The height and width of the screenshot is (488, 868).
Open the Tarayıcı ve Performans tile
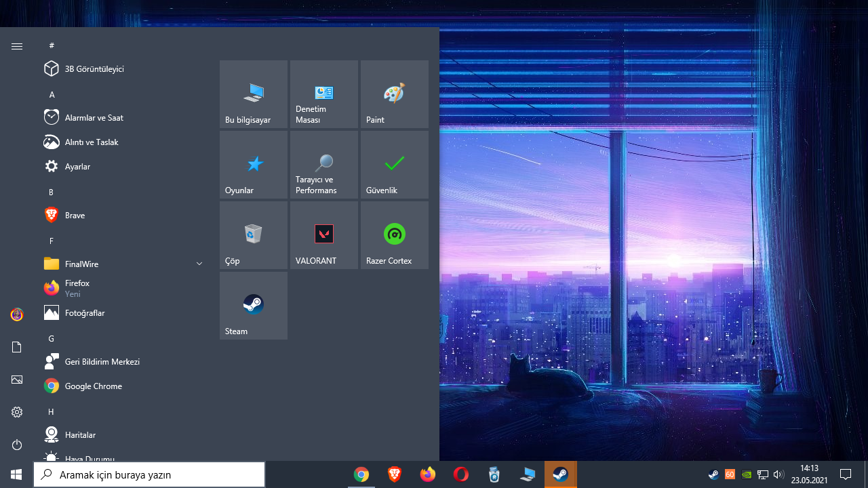click(324, 165)
